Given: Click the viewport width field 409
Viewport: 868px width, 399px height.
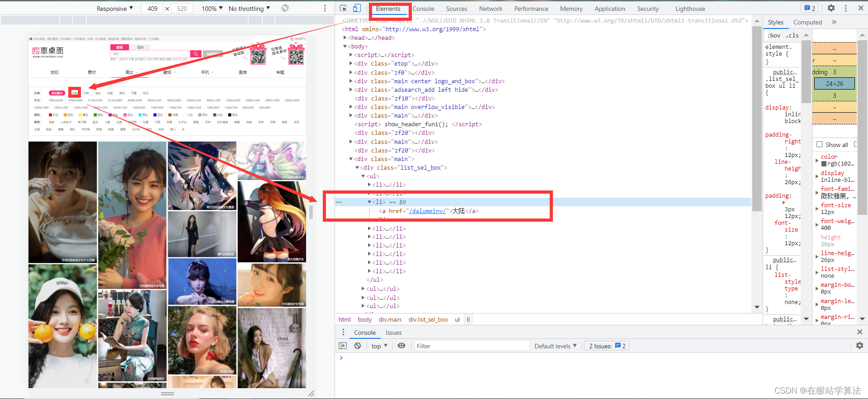Looking at the screenshot, I should pos(153,8).
